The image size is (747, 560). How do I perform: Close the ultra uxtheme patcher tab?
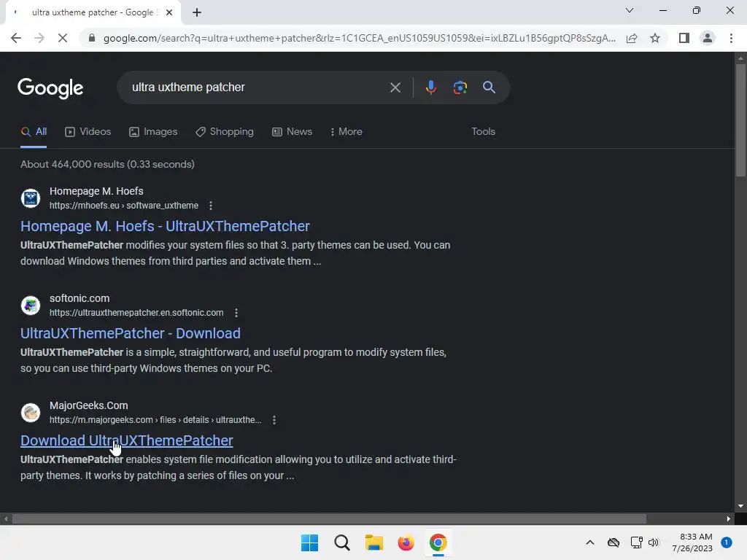tap(169, 12)
